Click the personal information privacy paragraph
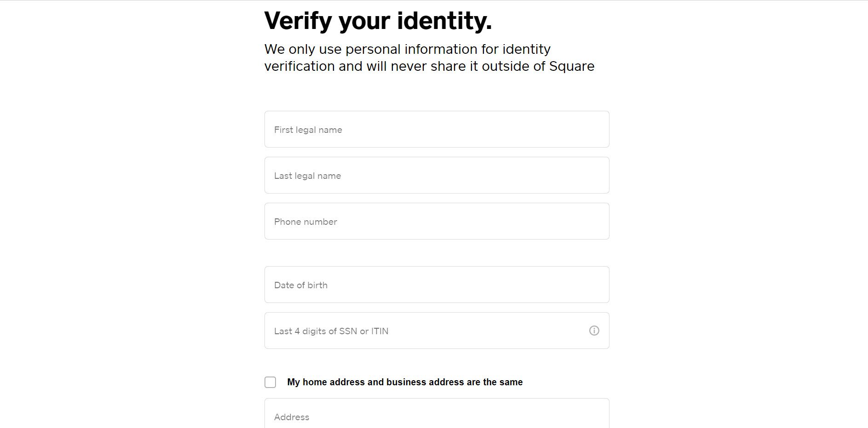Screen dimensions: 868x428 click(x=429, y=57)
